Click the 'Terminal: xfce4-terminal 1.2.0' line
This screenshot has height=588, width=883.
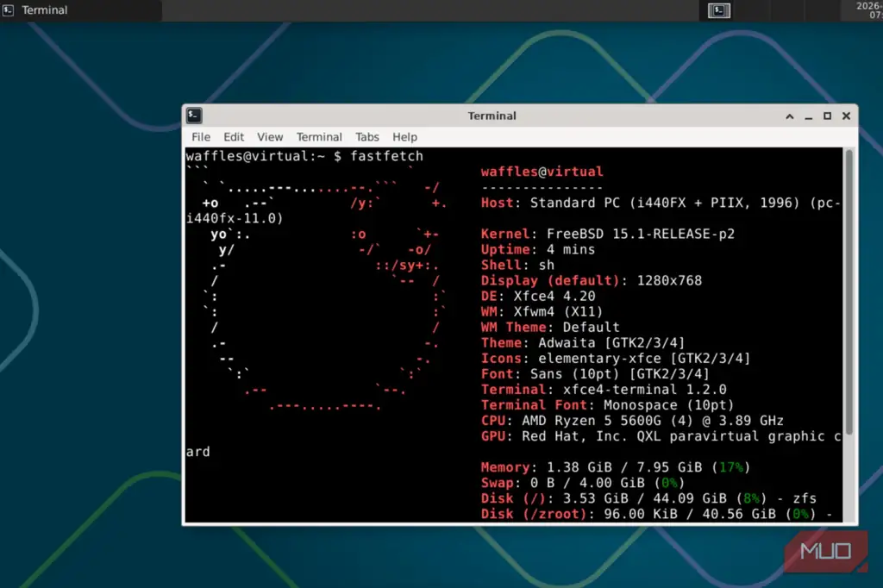click(604, 389)
